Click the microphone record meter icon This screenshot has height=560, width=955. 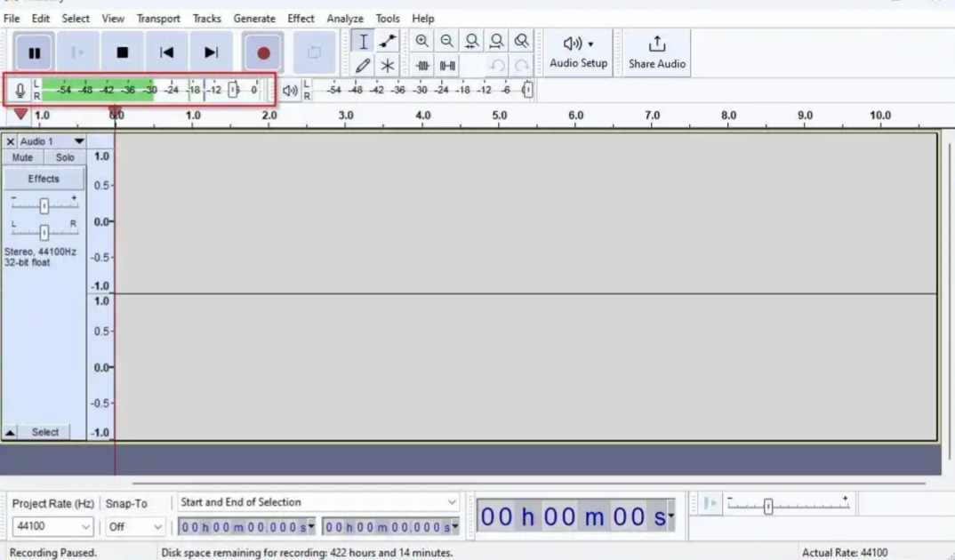20,91
